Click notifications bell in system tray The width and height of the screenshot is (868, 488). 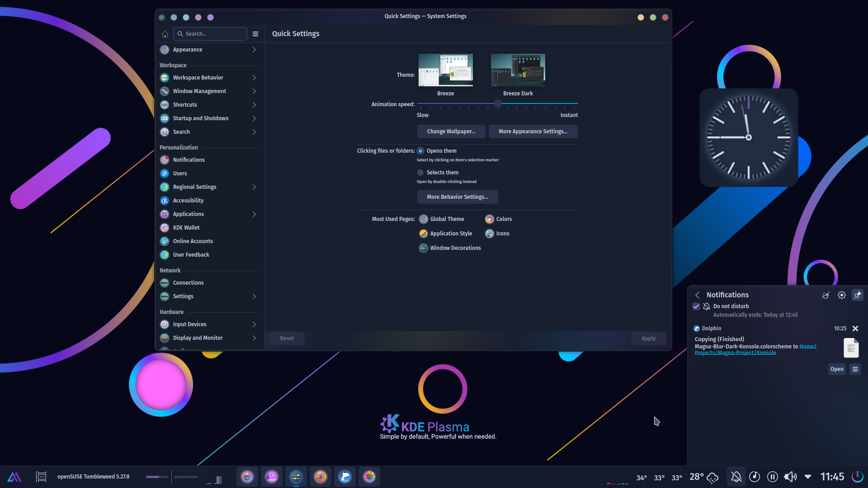coord(736,477)
